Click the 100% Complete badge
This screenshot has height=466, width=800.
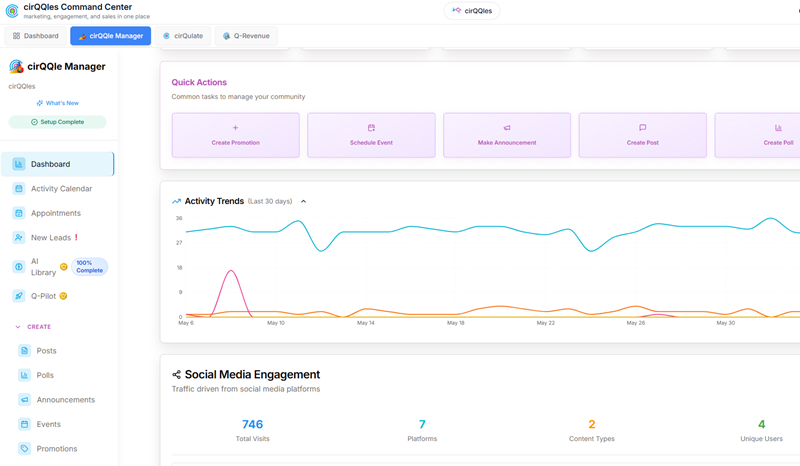[90, 266]
